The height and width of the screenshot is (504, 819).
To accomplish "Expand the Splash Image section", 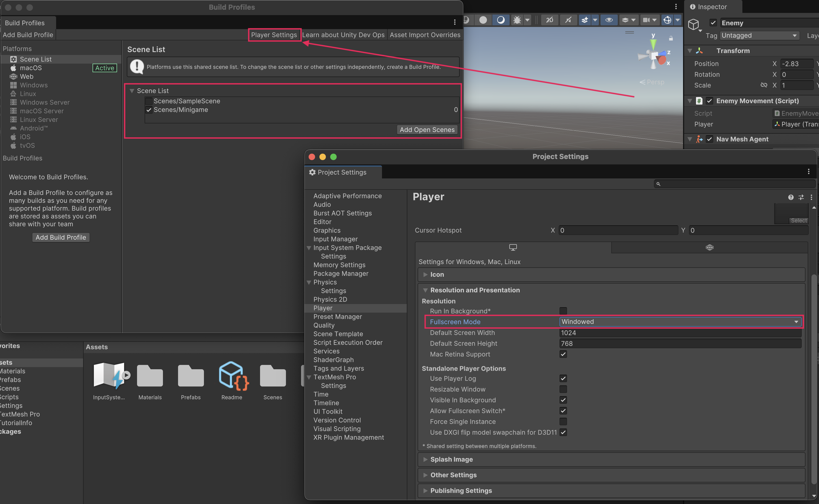I will click(451, 459).
